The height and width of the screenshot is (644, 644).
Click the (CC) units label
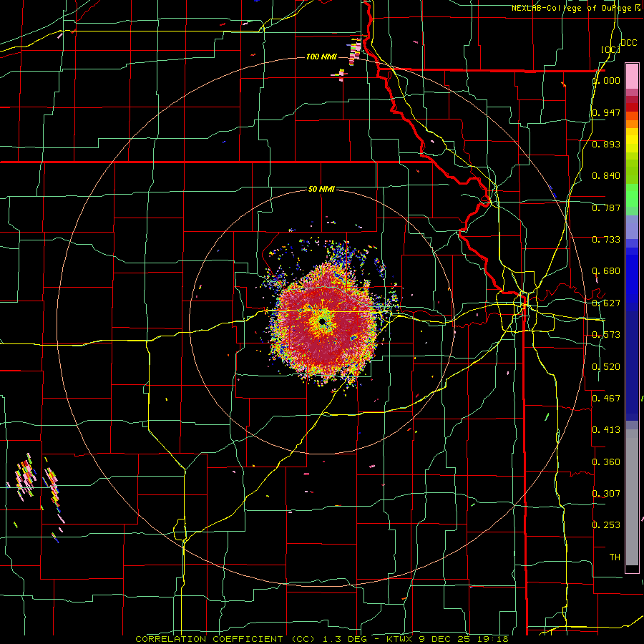pyautogui.click(x=610, y=49)
